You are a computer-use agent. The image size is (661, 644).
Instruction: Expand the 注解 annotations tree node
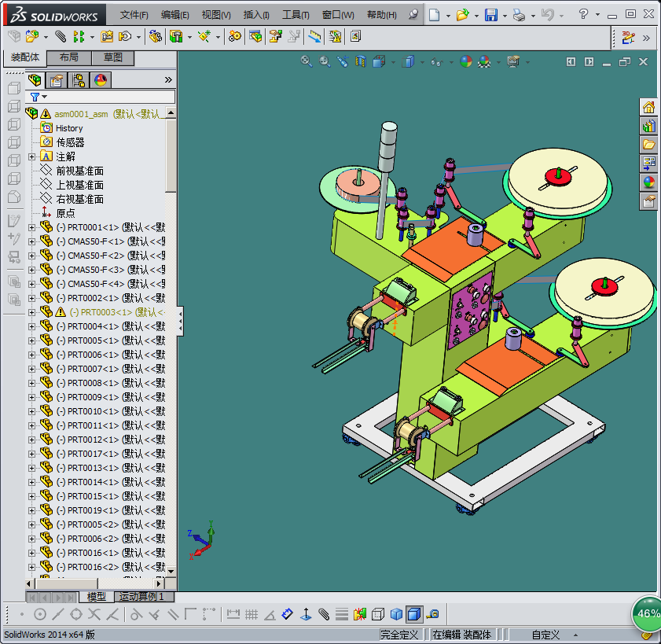pos(31,156)
